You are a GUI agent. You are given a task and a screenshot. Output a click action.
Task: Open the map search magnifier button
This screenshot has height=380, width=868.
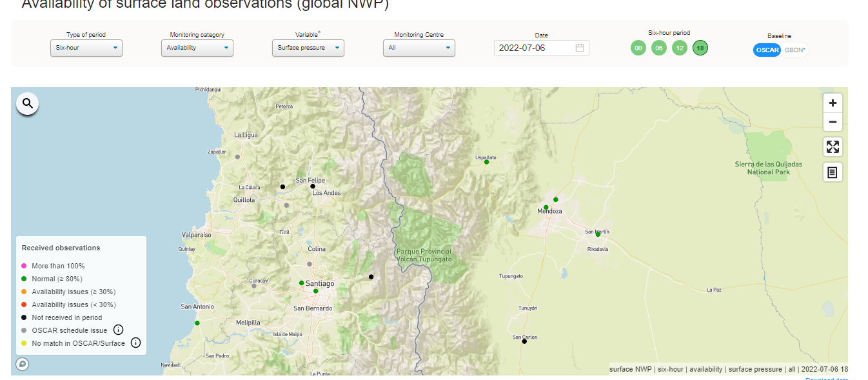28,103
